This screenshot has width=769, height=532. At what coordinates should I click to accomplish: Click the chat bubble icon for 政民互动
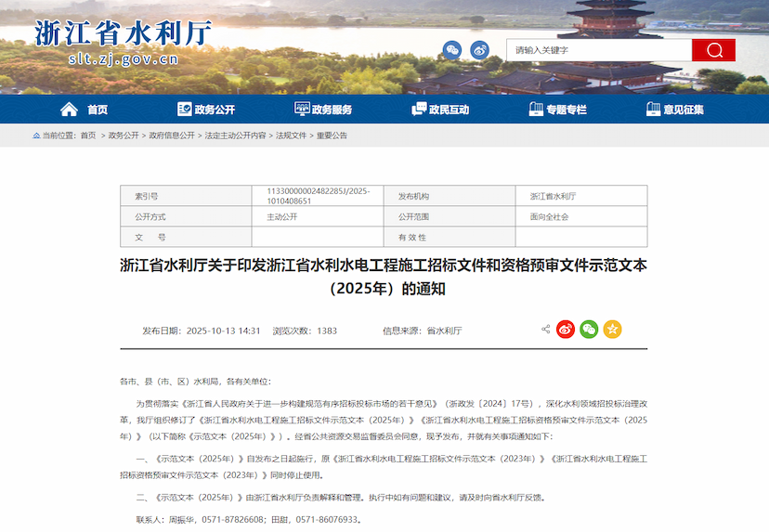click(419, 110)
